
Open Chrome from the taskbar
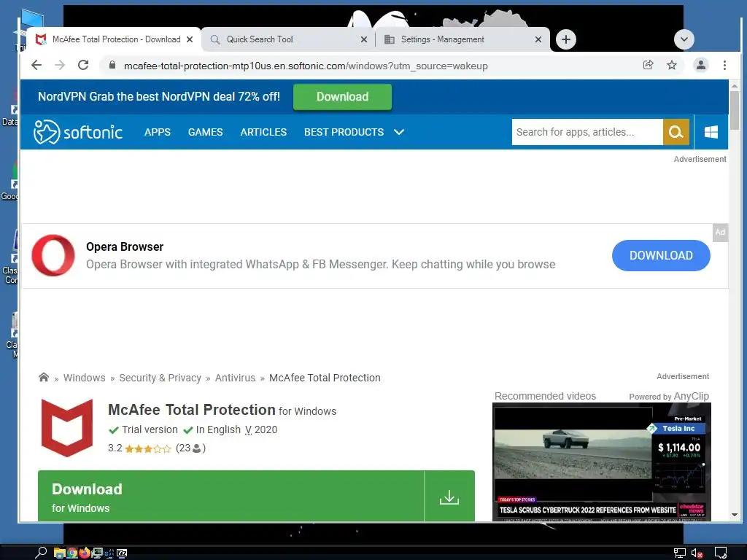point(72,553)
